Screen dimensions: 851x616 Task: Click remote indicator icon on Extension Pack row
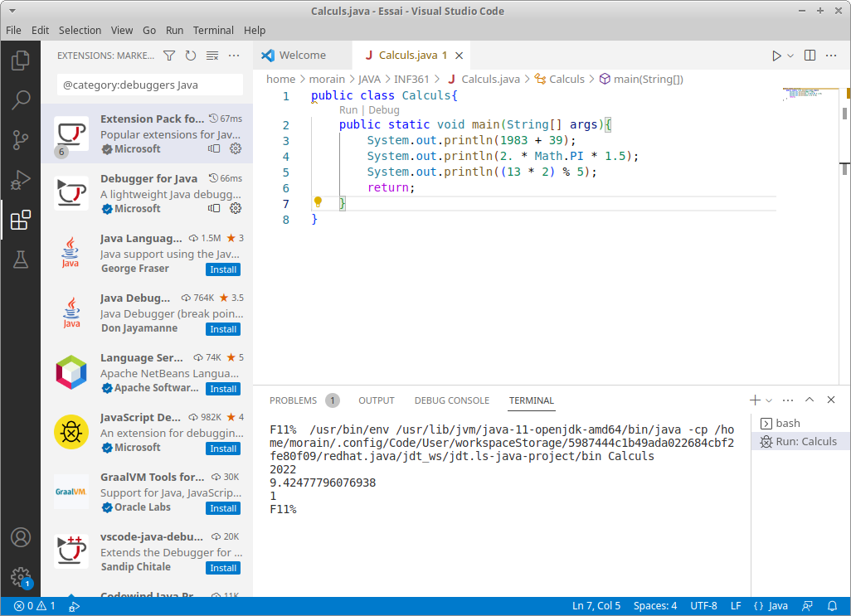click(214, 148)
